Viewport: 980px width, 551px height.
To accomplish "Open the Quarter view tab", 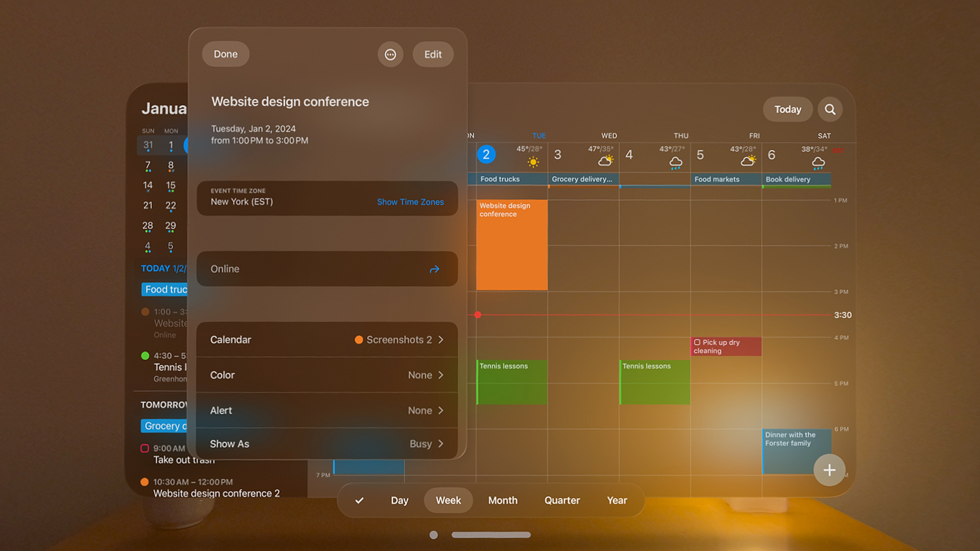I will 561,500.
